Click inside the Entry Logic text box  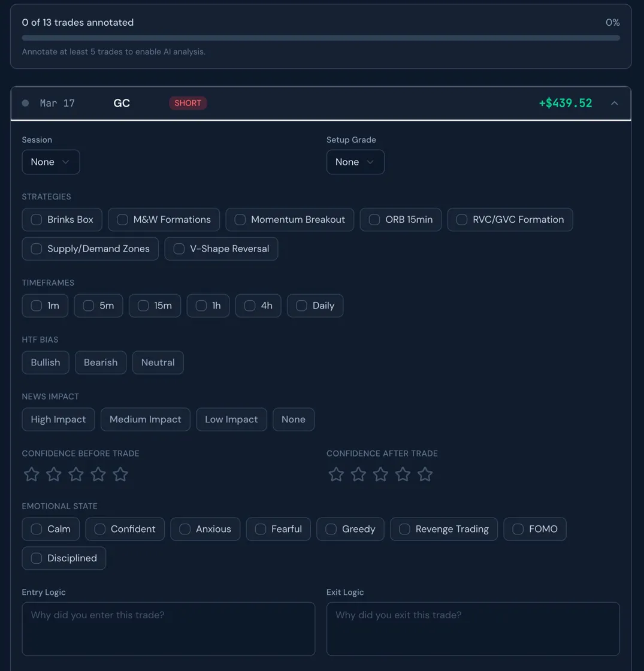pyautogui.click(x=168, y=628)
